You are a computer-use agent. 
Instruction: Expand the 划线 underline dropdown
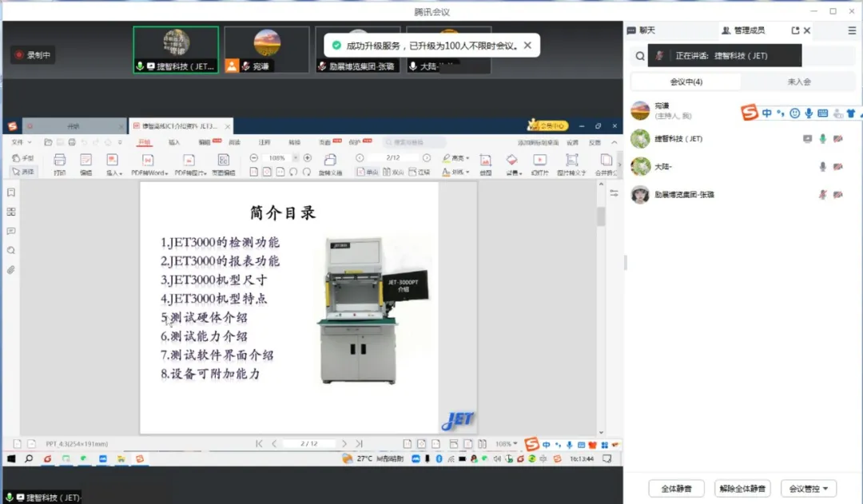[456, 172]
